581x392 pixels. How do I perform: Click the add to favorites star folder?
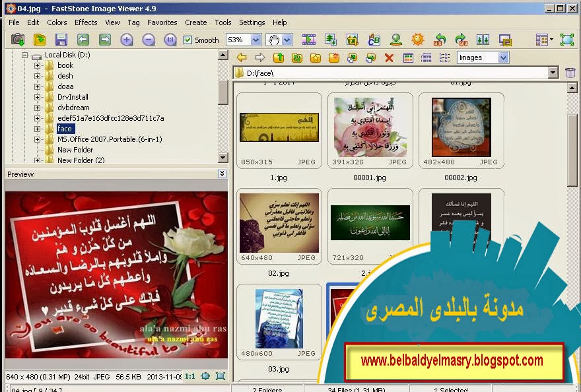[x=316, y=57]
